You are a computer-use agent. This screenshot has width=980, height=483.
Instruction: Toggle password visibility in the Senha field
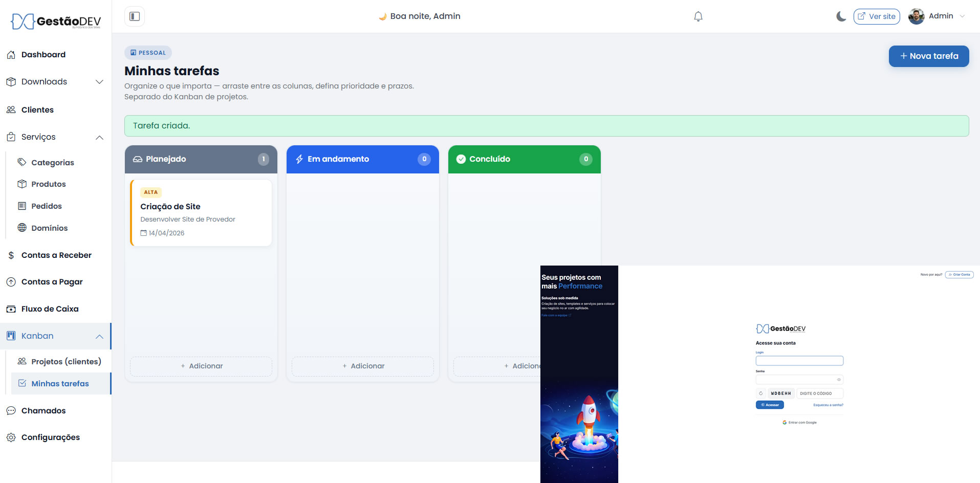click(x=839, y=379)
